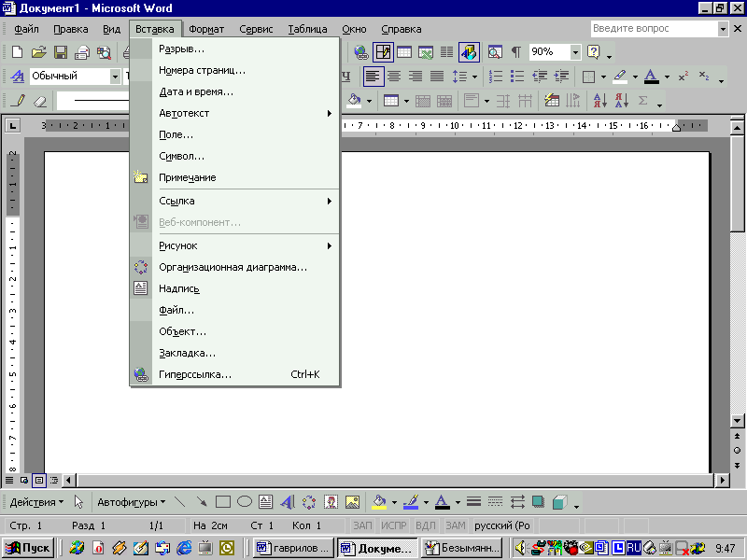The image size is (747, 560).
Task: Click vertical scrollbar down arrow
Action: pyautogui.click(x=737, y=421)
